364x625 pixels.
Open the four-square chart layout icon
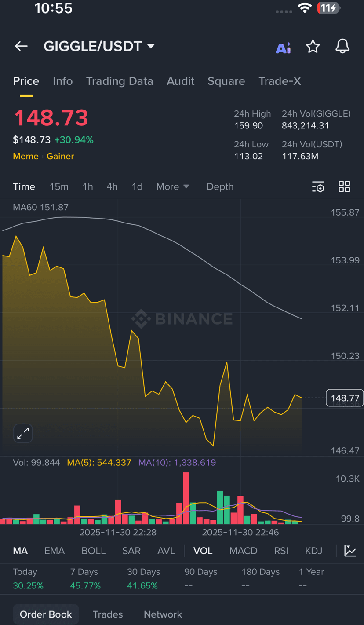click(x=344, y=186)
